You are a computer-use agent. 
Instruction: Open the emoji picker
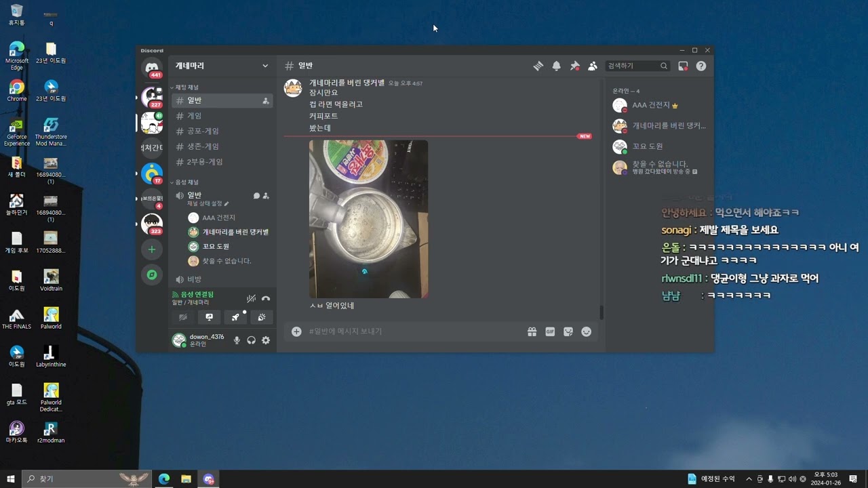point(587,331)
